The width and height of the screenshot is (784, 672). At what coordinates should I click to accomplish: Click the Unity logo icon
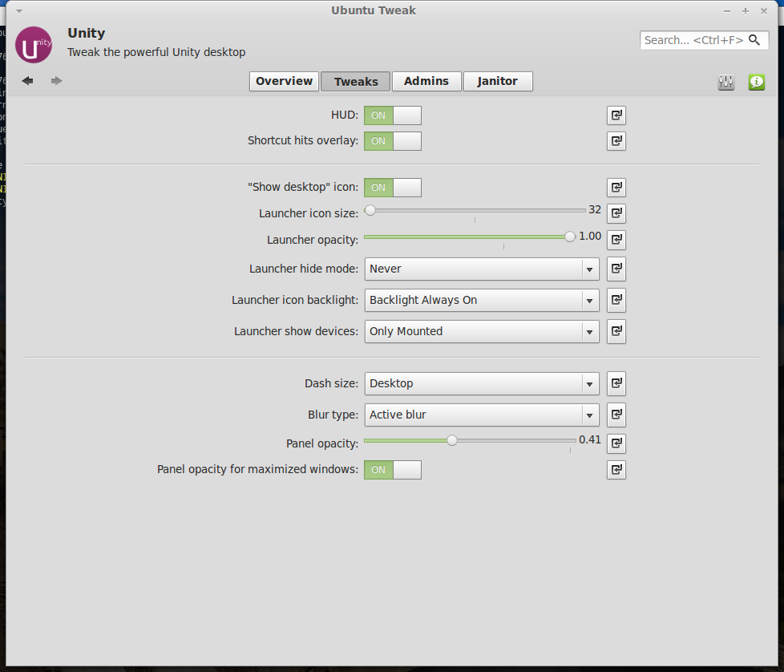pos(34,45)
